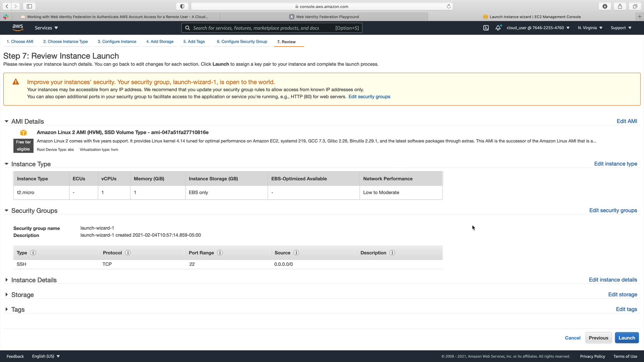Open AWS CloudShell icon
The image size is (644, 362).
pos(486,28)
